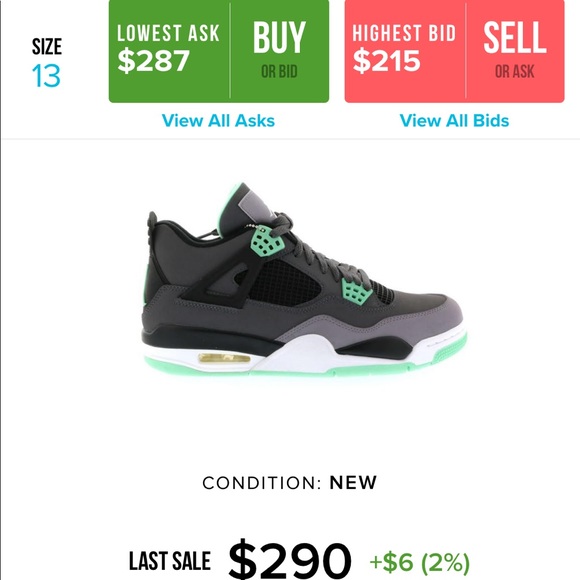
Task: Click the green BUY button
Action: pyautogui.click(x=279, y=37)
